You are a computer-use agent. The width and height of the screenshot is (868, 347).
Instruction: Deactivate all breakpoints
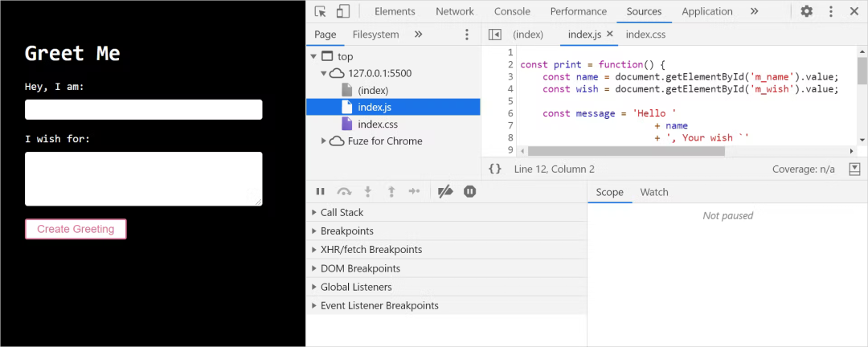(x=445, y=191)
